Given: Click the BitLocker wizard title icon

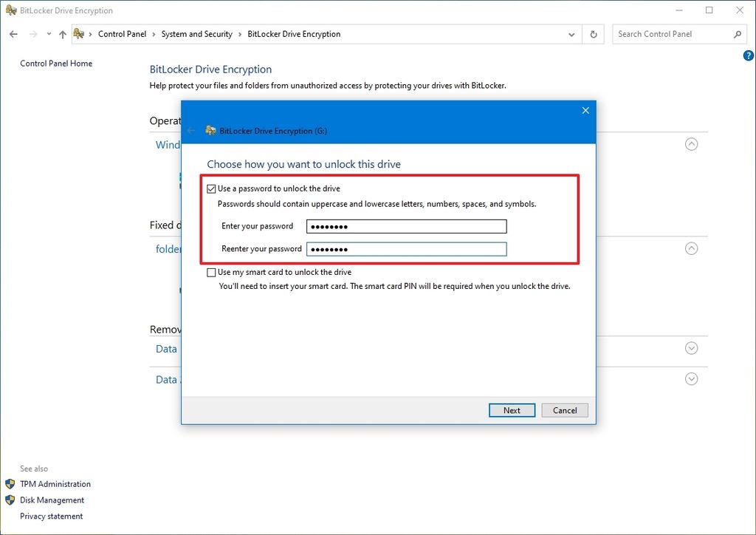Looking at the screenshot, I should tap(210, 130).
